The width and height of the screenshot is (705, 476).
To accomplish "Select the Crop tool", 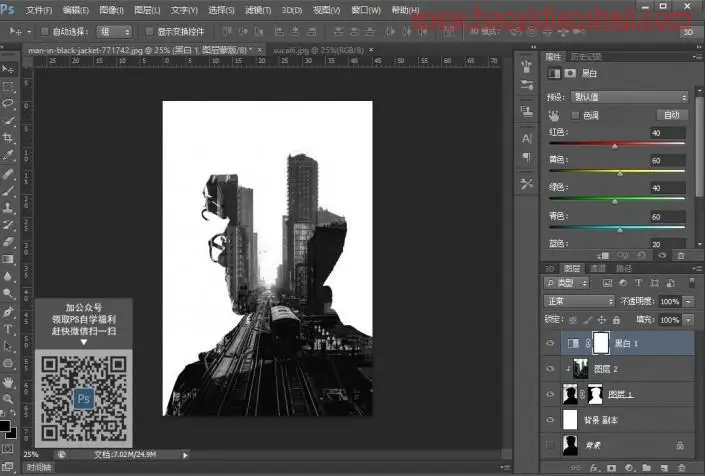I will [8, 138].
